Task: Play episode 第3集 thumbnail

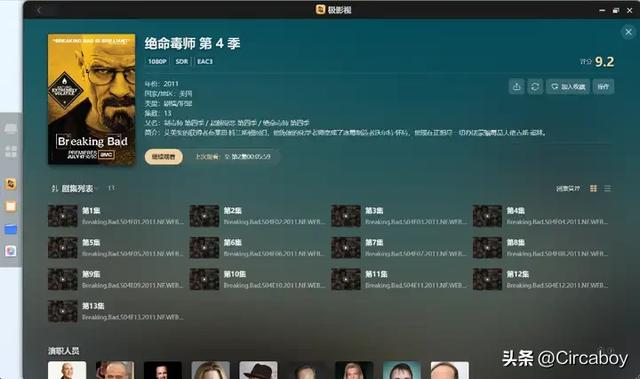Action: 346,216
